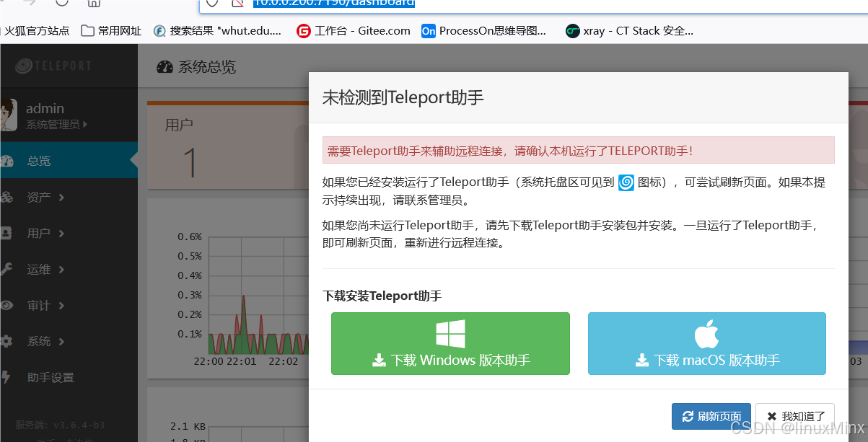Open the ProcessOn思维导图 bookmark
Viewport: 868px width, 442px height.
(484, 31)
